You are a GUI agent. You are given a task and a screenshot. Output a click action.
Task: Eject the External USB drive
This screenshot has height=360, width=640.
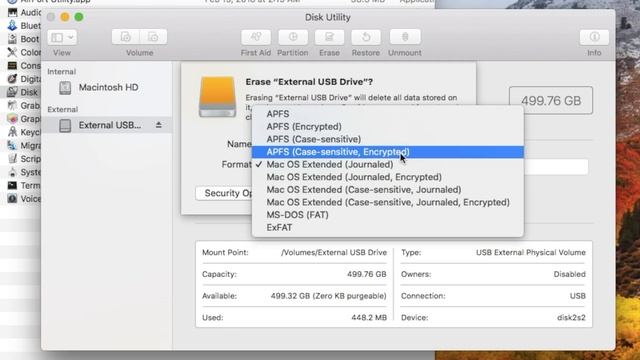[159, 125]
